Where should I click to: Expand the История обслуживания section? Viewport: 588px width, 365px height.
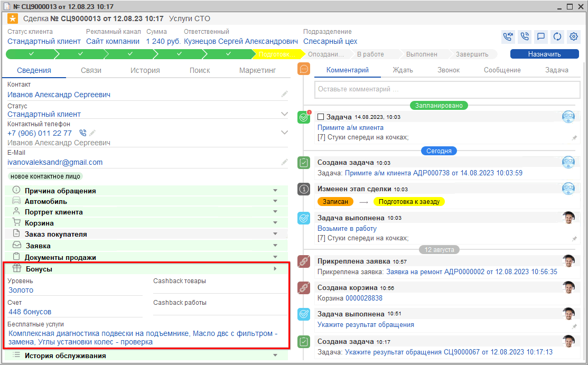(275, 355)
